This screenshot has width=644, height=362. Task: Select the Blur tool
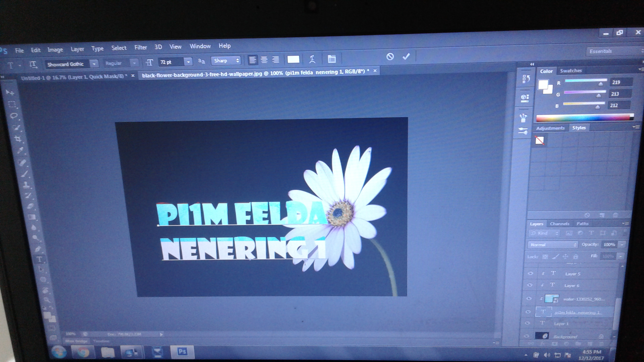click(34, 228)
